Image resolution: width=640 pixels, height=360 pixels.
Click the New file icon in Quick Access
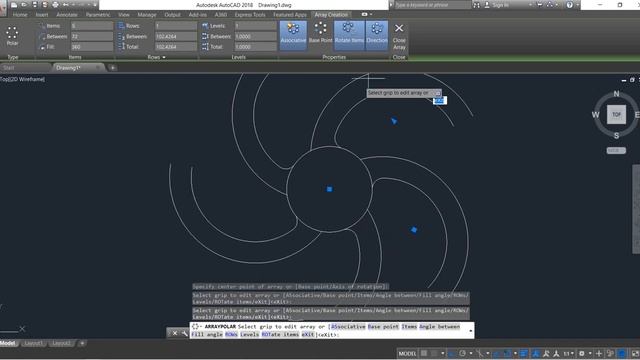pyautogui.click(x=14, y=5)
